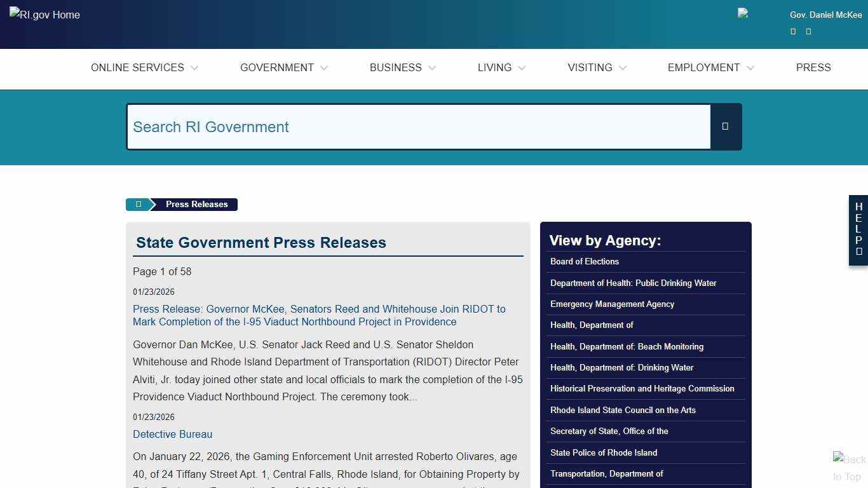Open the HELP sidebar tab

[x=858, y=230]
